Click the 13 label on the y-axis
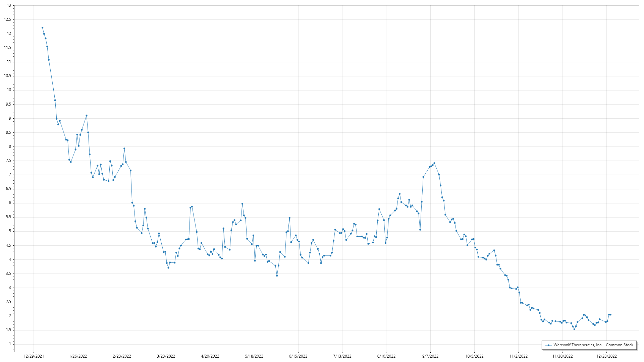This screenshot has height=362, width=644. coord(9,5)
